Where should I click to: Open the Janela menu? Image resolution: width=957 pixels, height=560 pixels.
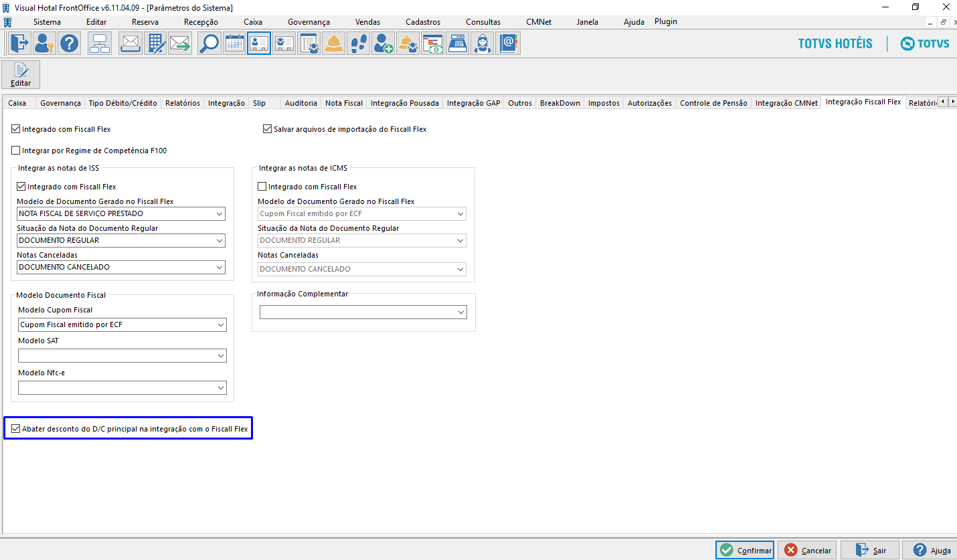tap(588, 22)
